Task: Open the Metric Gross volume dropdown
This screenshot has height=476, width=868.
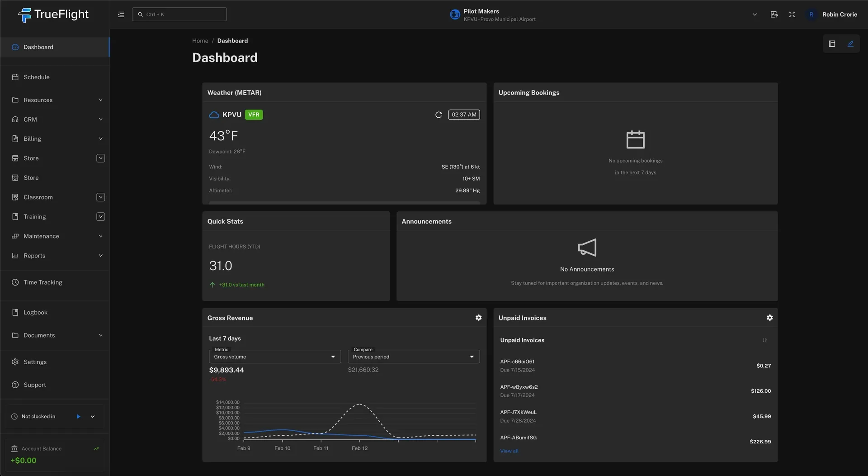Action: click(x=274, y=357)
